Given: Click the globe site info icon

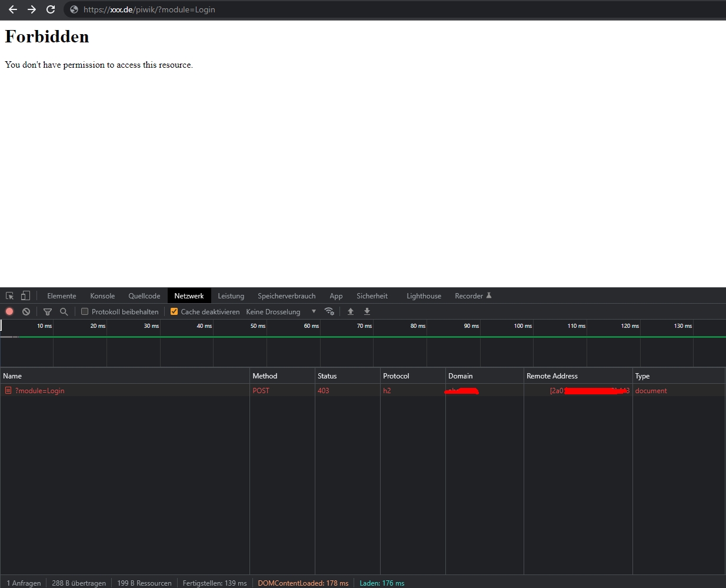Looking at the screenshot, I should [x=74, y=9].
